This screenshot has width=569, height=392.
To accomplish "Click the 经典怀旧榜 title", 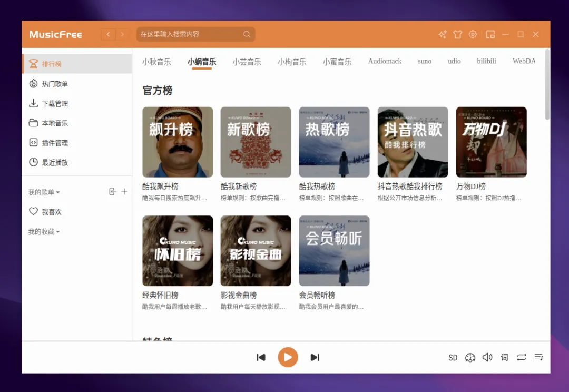I will coord(160,295).
